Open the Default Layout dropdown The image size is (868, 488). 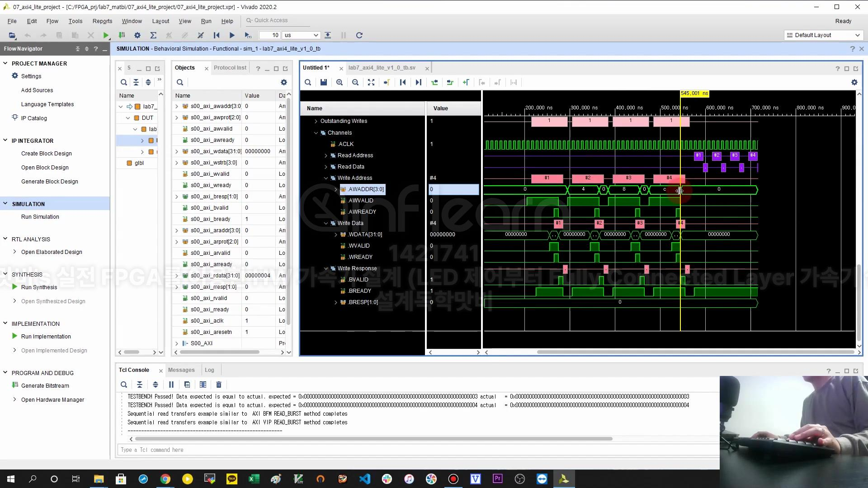coord(823,35)
